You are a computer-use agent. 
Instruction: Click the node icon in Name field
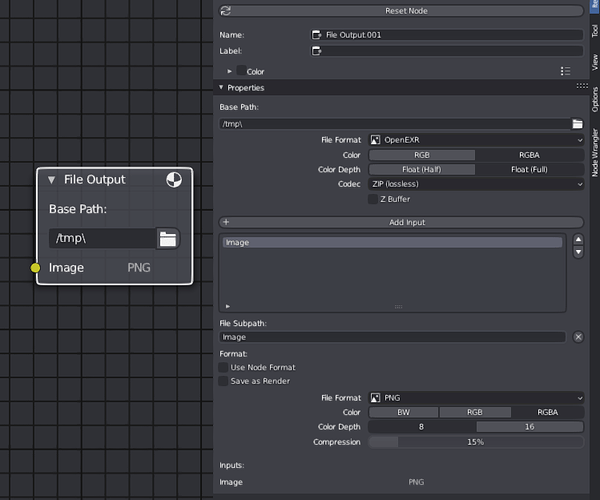[x=316, y=35]
